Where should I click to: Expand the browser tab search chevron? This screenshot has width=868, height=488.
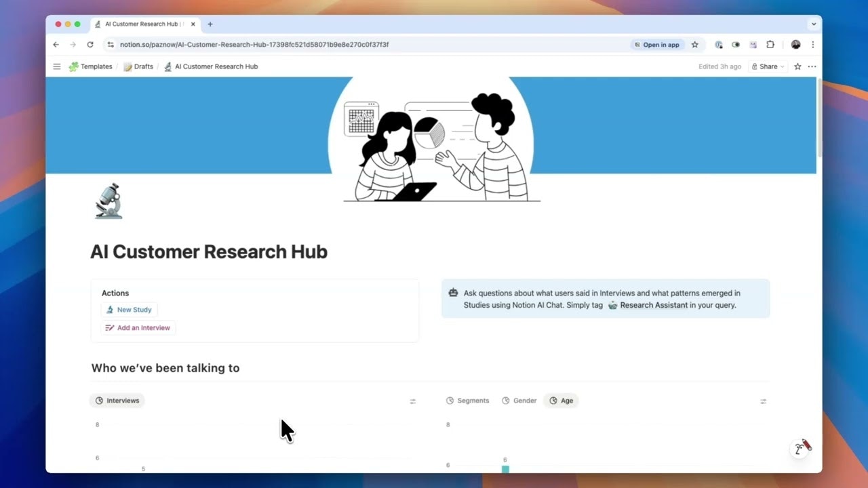(x=814, y=24)
